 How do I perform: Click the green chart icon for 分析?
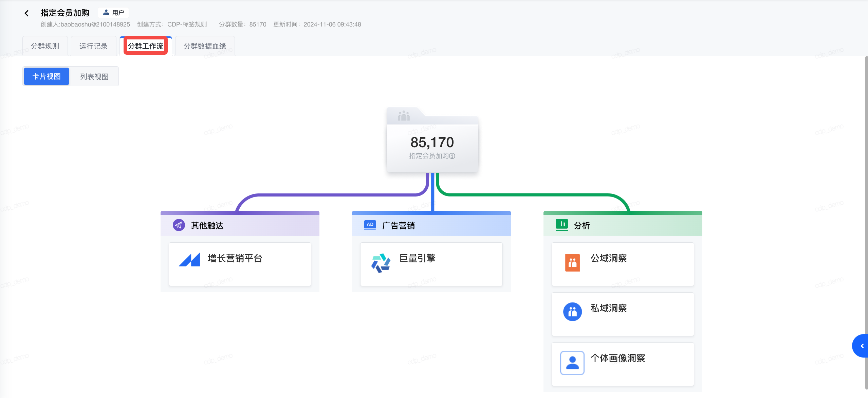pyautogui.click(x=562, y=225)
